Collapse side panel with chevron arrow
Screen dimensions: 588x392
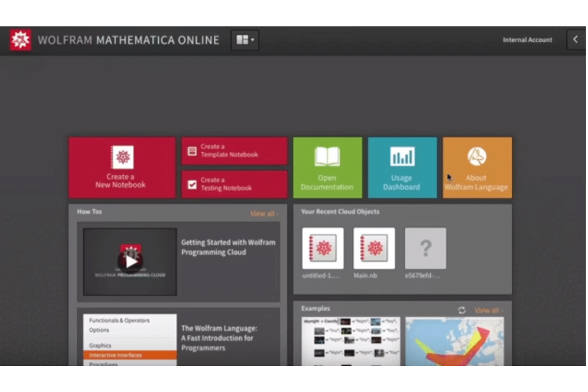pos(575,40)
